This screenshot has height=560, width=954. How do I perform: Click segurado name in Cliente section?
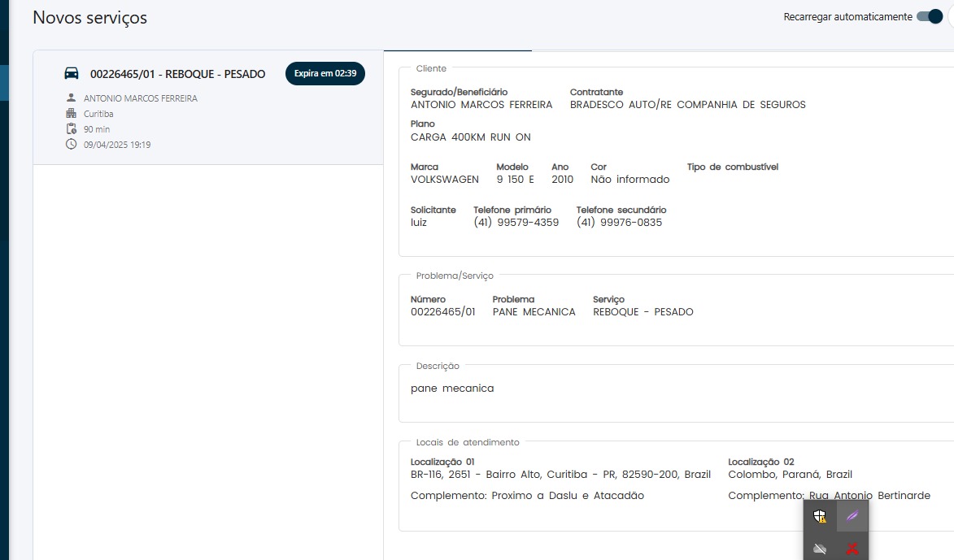coord(481,105)
